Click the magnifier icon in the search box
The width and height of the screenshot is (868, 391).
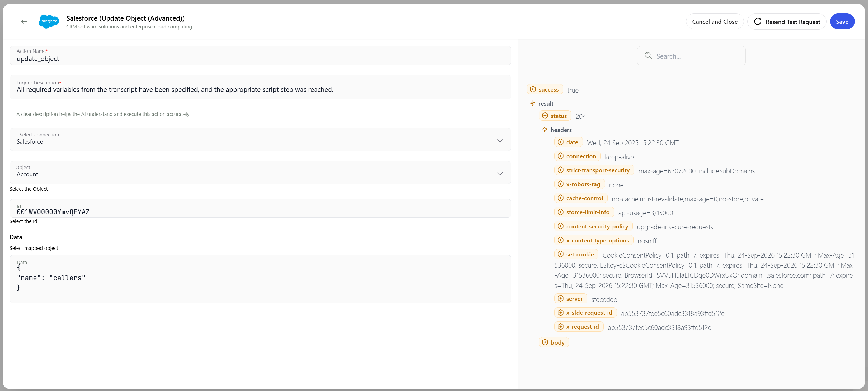pos(648,56)
